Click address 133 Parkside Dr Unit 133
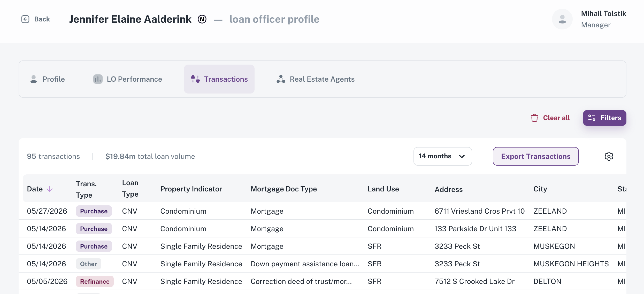The height and width of the screenshot is (294, 644). [475, 229]
